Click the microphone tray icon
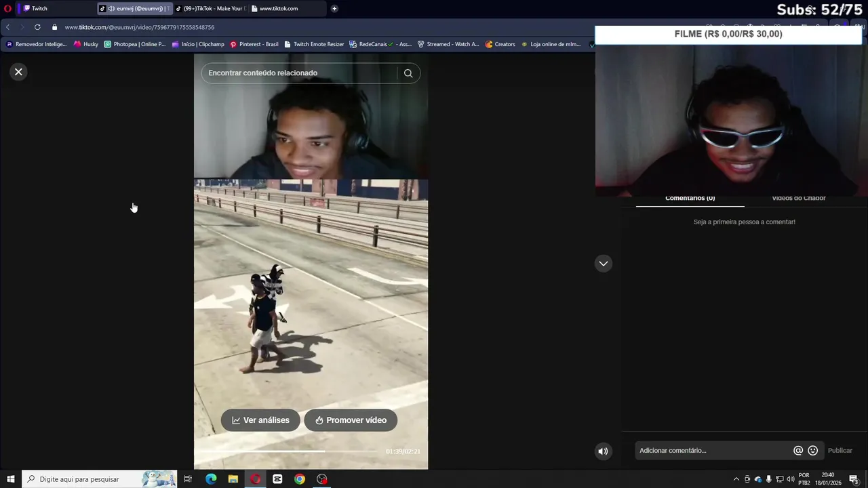Screen dimensions: 868x488 coord(769,479)
